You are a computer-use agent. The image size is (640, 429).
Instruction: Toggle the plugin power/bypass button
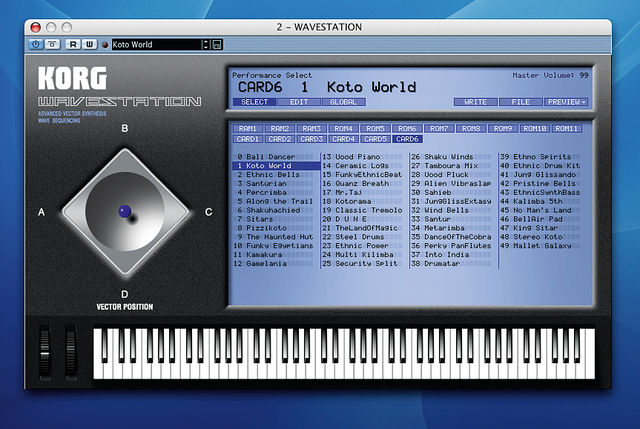[36, 44]
